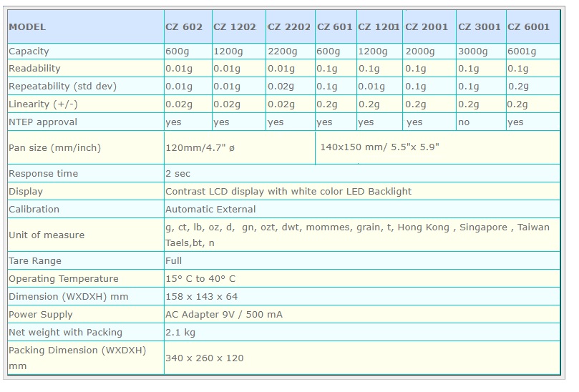
Task: Click the Response time label
Action: pos(43,174)
